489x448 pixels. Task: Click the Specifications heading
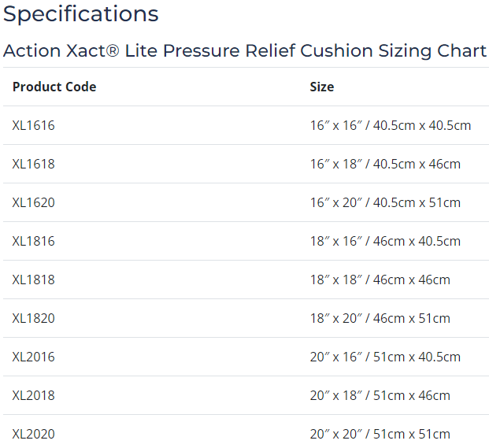pos(80,13)
